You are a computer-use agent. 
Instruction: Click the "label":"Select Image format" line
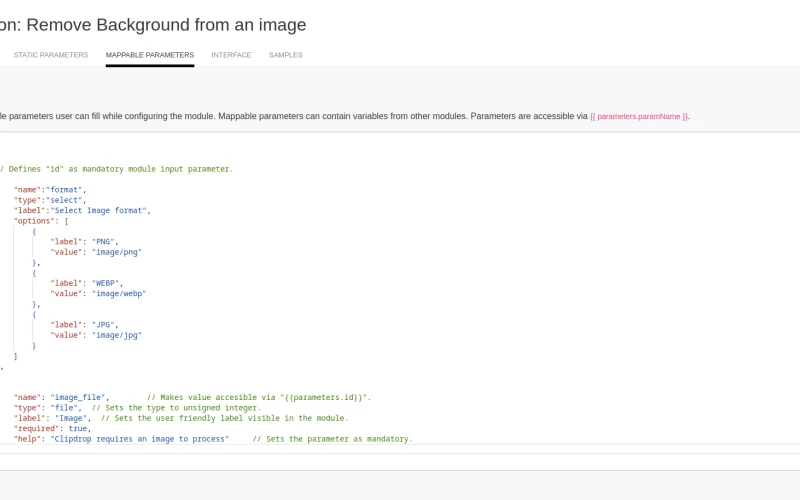click(x=82, y=210)
